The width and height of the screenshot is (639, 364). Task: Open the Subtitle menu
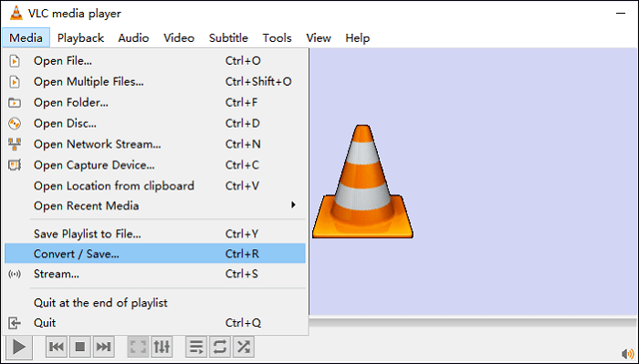228,38
